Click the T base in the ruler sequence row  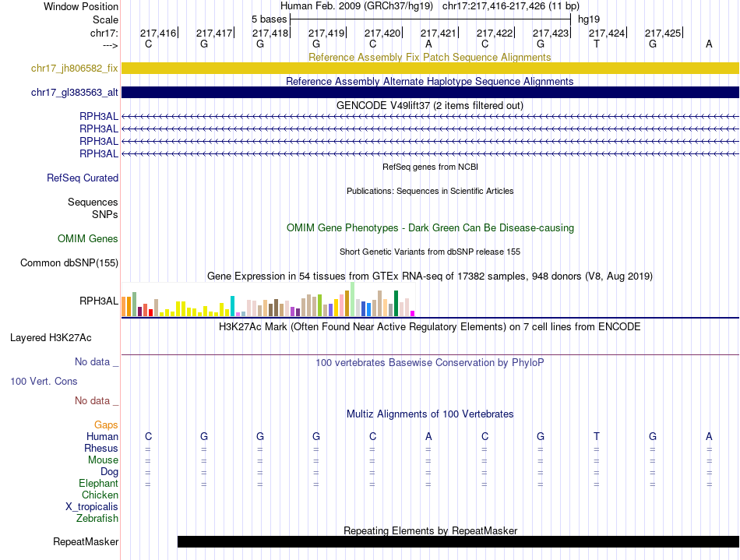pyautogui.click(x=597, y=44)
